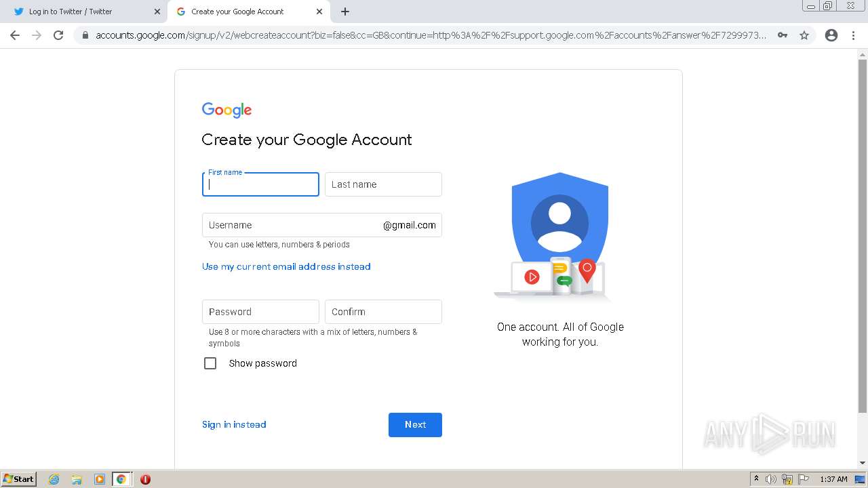Click the @gmail.com suffix text

tap(410, 225)
